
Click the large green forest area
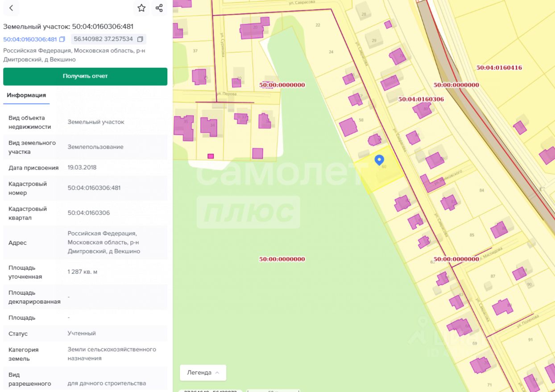281,290
